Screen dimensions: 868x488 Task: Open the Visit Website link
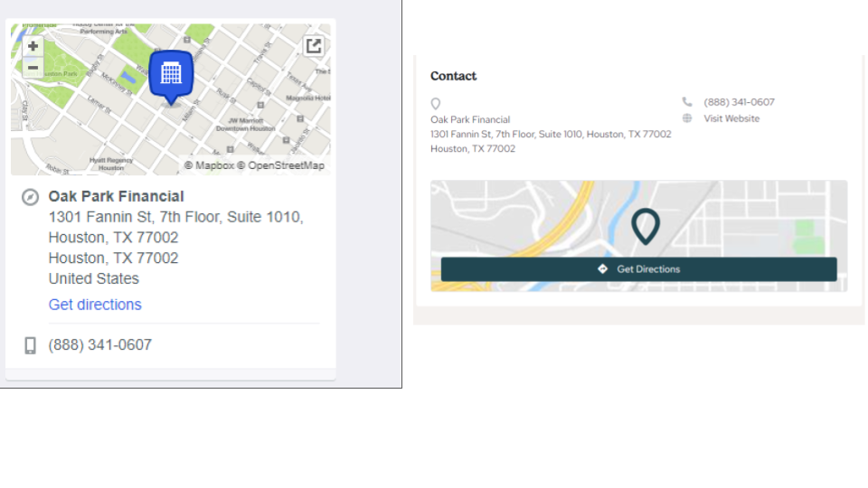click(731, 118)
